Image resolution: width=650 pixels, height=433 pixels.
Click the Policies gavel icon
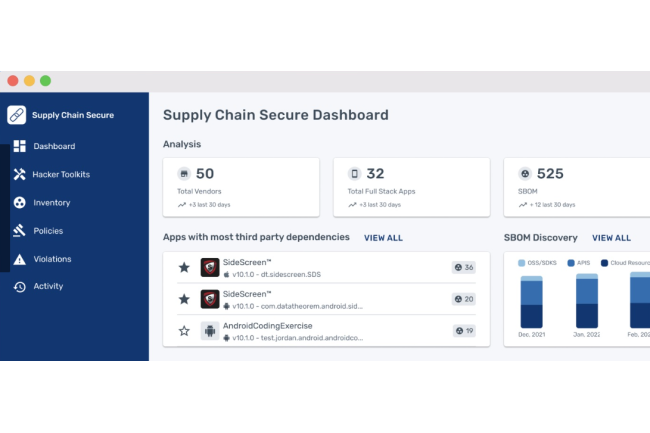pos(19,230)
